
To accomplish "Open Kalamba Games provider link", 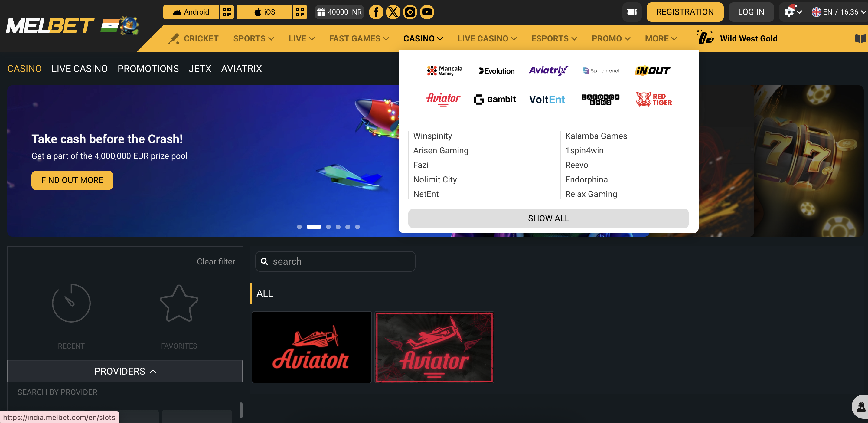I will (x=596, y=136).
